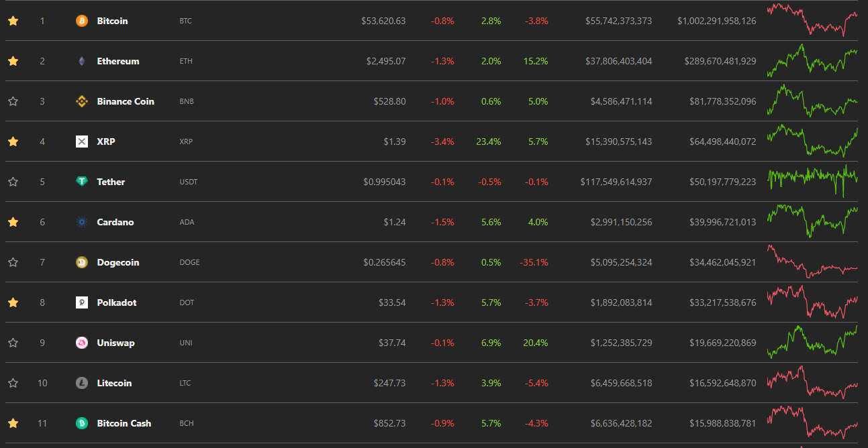Click the Bitcoin coin logo icon
Image resolution: width=868 pixels, height=448 pixels.
tap(82, 21)
